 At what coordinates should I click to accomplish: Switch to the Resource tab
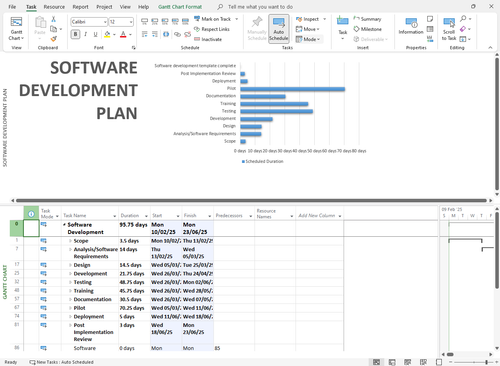(x=54, y=7)
